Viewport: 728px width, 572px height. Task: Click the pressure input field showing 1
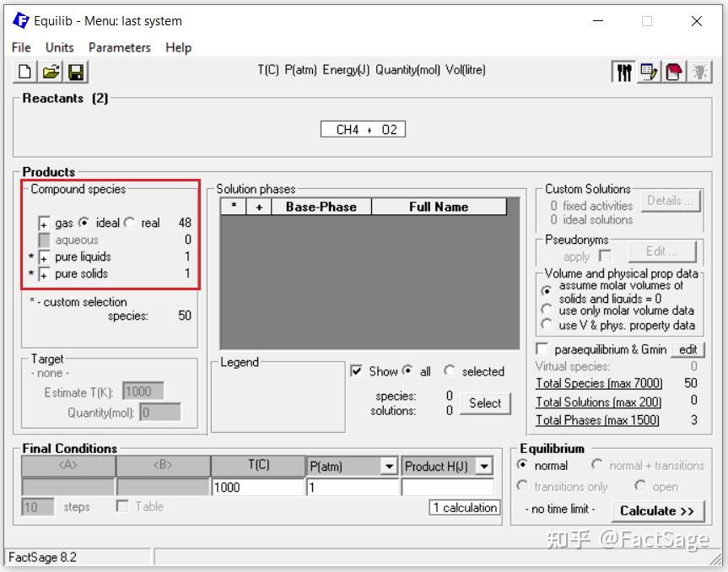coord(353,487)
